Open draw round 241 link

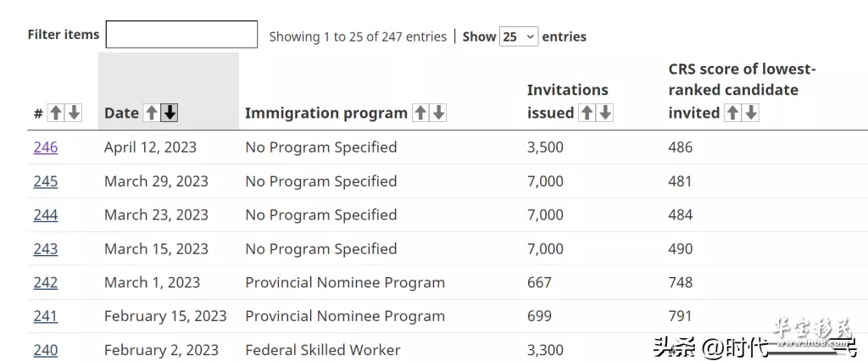point(46,317)
